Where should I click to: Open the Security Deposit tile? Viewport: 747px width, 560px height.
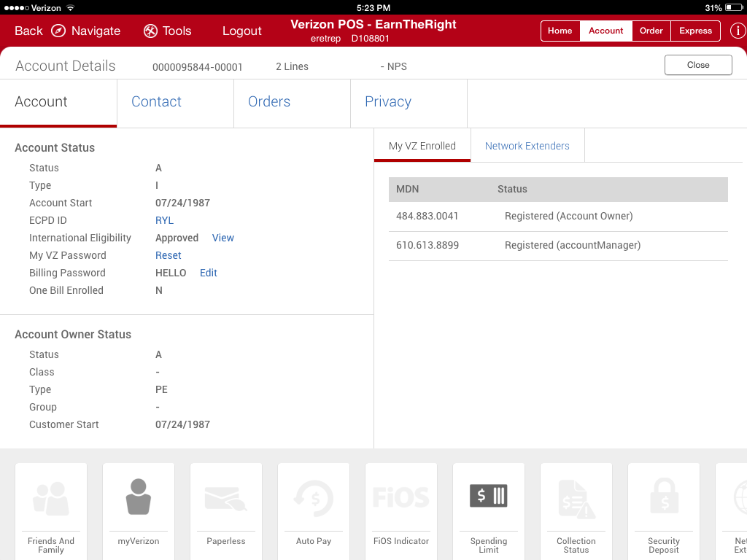(664, 511)
